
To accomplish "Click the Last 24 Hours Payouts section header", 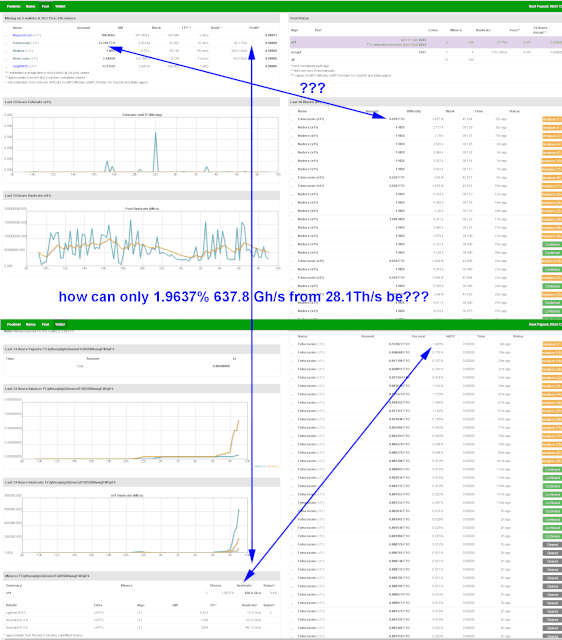I will (142, 349).
